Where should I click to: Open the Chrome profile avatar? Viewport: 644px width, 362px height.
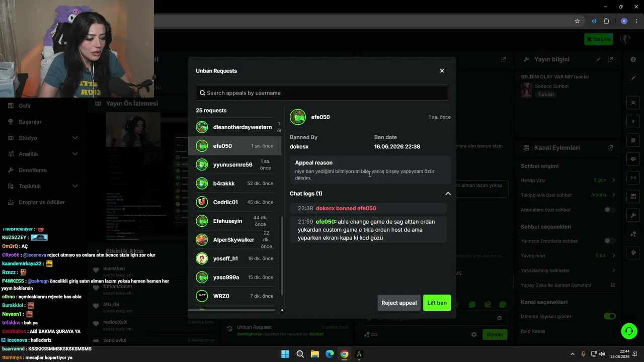pyautogui.click(x=624, y=21)
